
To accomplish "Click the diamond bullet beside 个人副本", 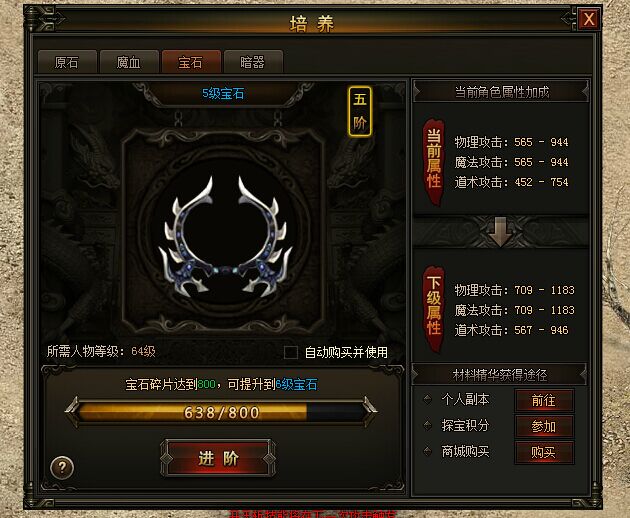I will coord(428,399).
